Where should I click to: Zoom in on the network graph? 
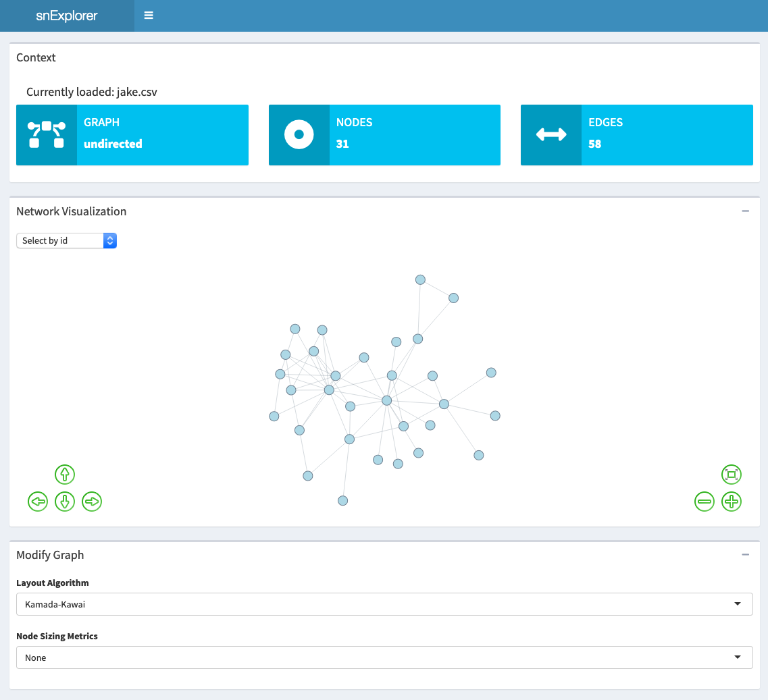click(732, 502)
